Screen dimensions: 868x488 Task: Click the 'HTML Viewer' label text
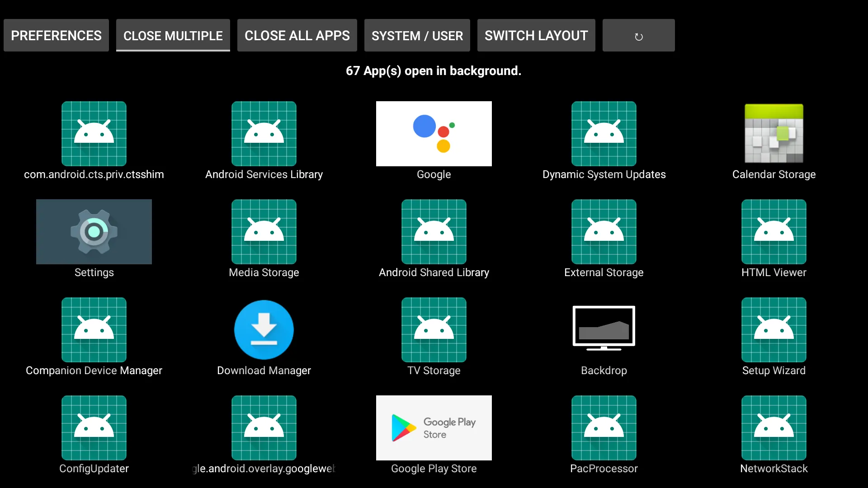pyautogui.click(x=774, y=272)
